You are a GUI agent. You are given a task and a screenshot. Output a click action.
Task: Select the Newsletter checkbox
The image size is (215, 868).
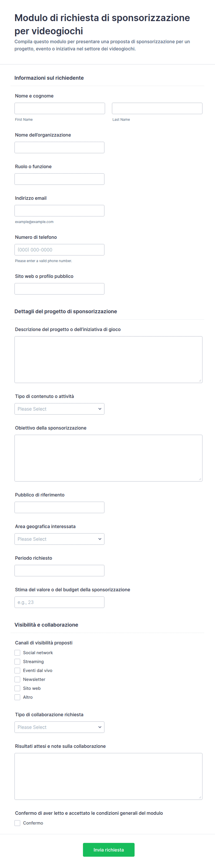tap(18, 679)
